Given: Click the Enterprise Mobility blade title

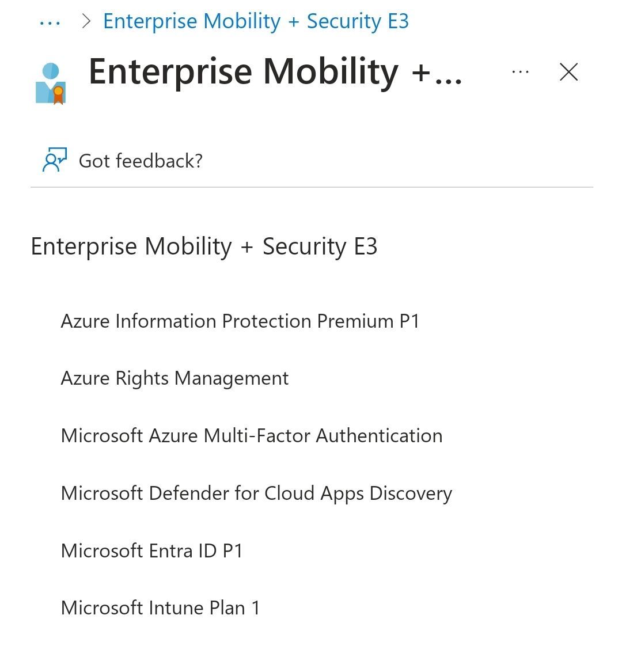Looking at the screenshot, I should 275,71.
